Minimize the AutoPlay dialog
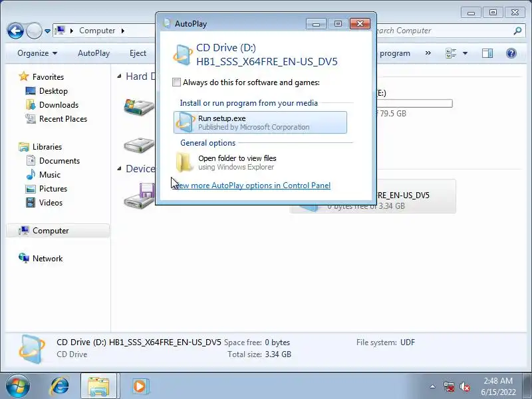 coord(316,24)
